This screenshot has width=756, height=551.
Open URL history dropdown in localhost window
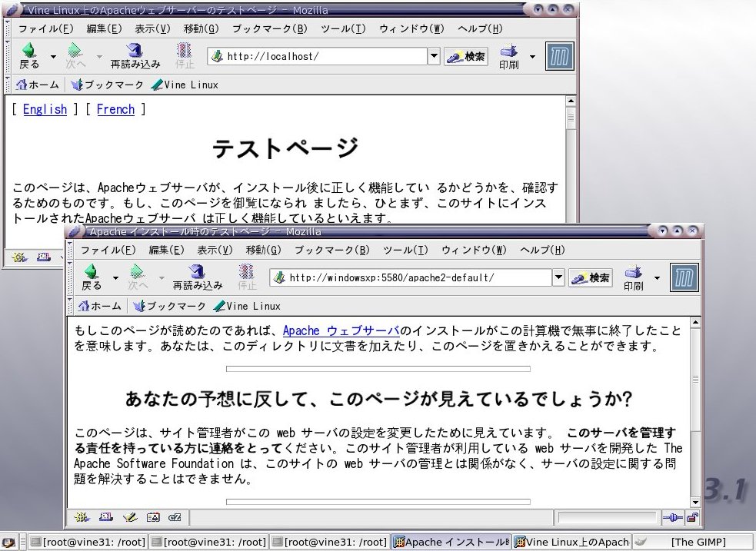434,56
